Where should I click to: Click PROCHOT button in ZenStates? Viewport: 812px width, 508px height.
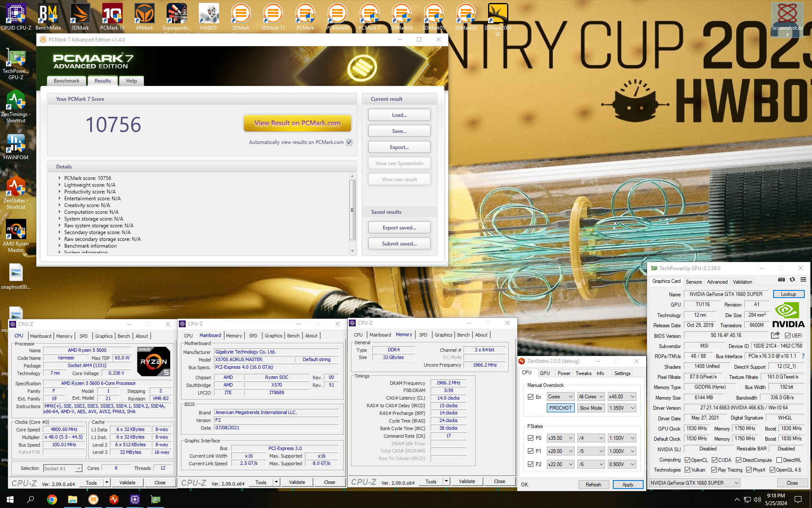[560, 408]
